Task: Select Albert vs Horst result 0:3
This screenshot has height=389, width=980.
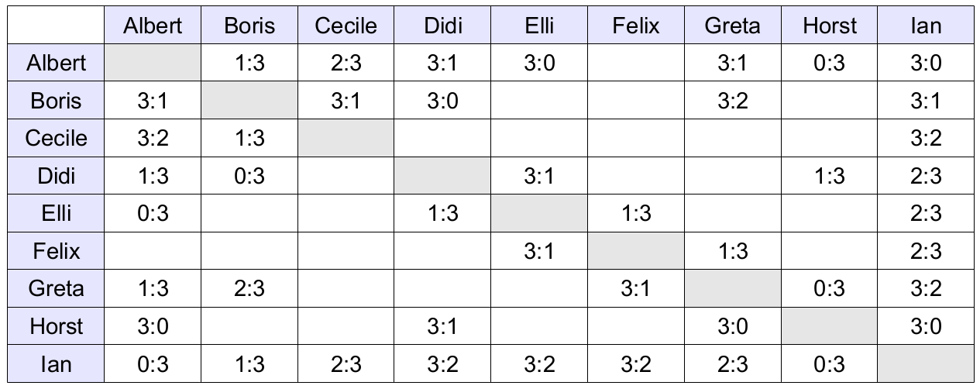Action: tap(830, 64)
